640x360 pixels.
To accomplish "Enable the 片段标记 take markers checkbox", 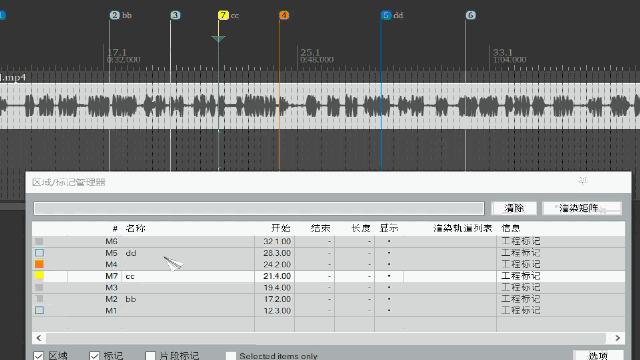I will point(150,356).
